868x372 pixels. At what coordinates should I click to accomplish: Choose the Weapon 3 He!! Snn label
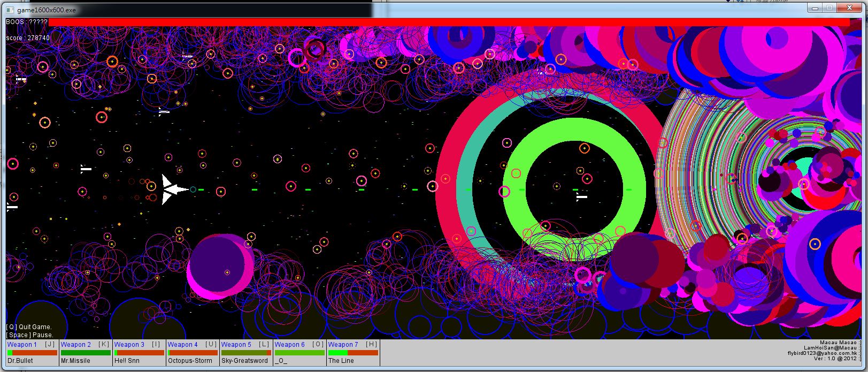coord(127,361)
